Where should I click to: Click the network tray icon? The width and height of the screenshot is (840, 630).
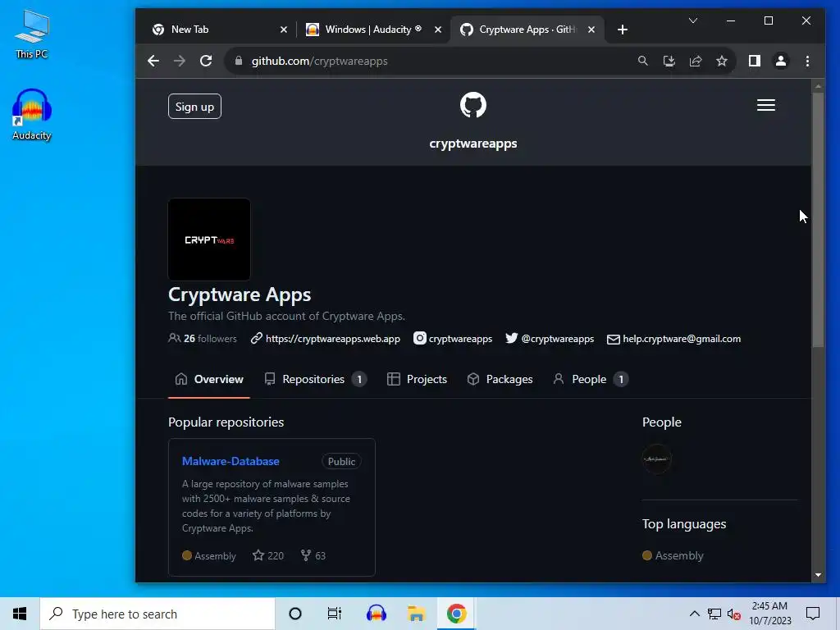714,614
